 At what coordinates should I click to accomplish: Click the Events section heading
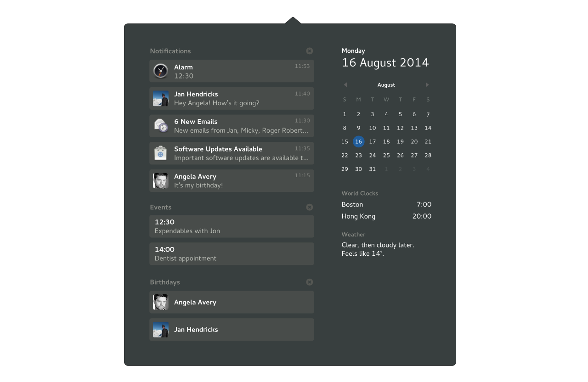(161, 207)
